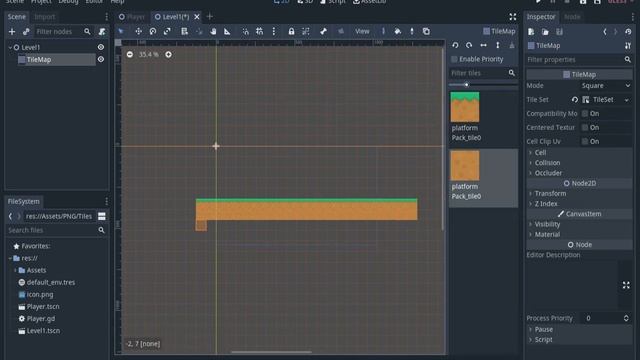The height and width of the screenshot is (360, 640).
Task: Toggle FileSystem split mode icon
Action: [x=102, y=216]
